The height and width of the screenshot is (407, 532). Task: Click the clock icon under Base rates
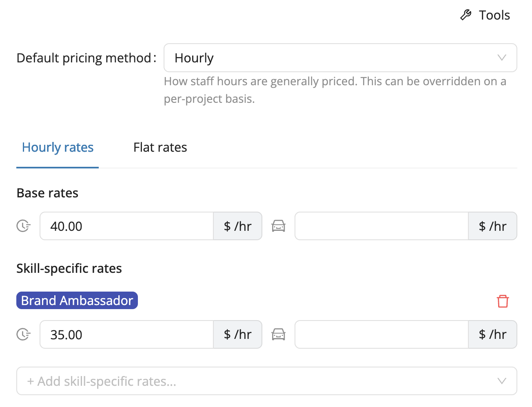pyautogui.click(x=23, y=226)
